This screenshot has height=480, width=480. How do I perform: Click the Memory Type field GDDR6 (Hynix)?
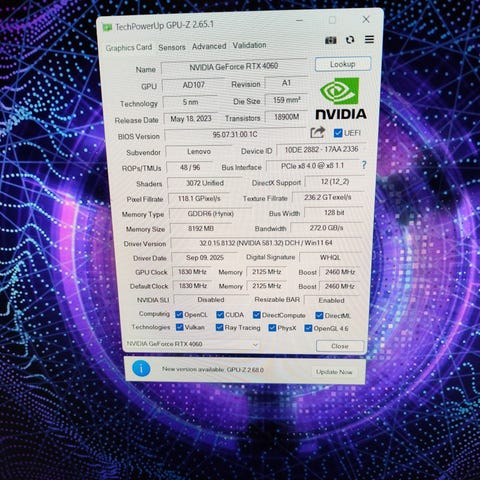[210, 214]
